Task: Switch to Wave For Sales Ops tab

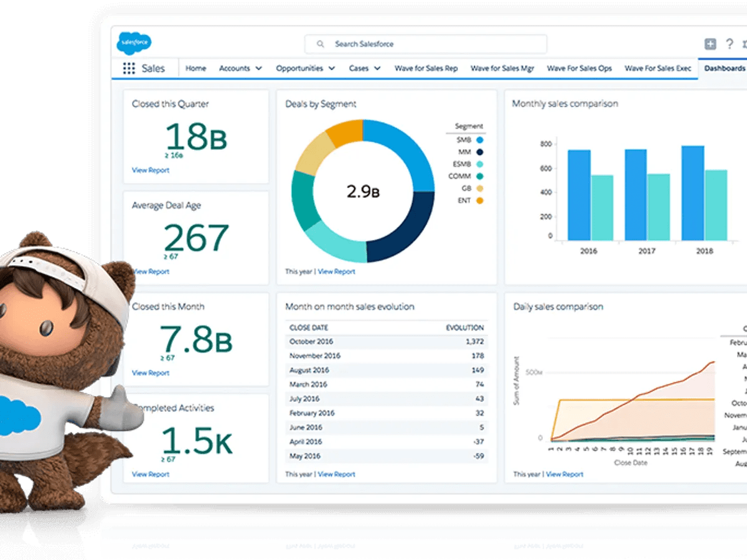Action: 579,68
